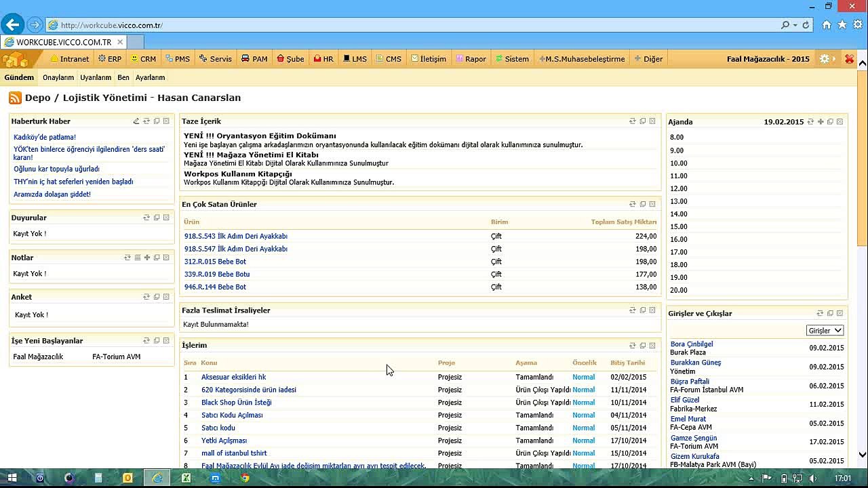Refresh the Ajanda panel

(x=810, y=122)
